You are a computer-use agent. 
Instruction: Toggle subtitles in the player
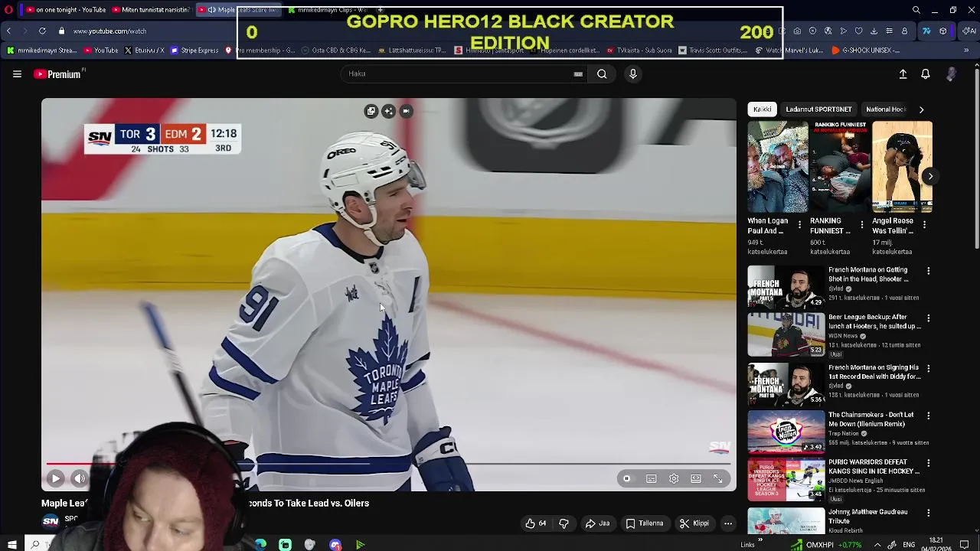click(x=651, y=478)
